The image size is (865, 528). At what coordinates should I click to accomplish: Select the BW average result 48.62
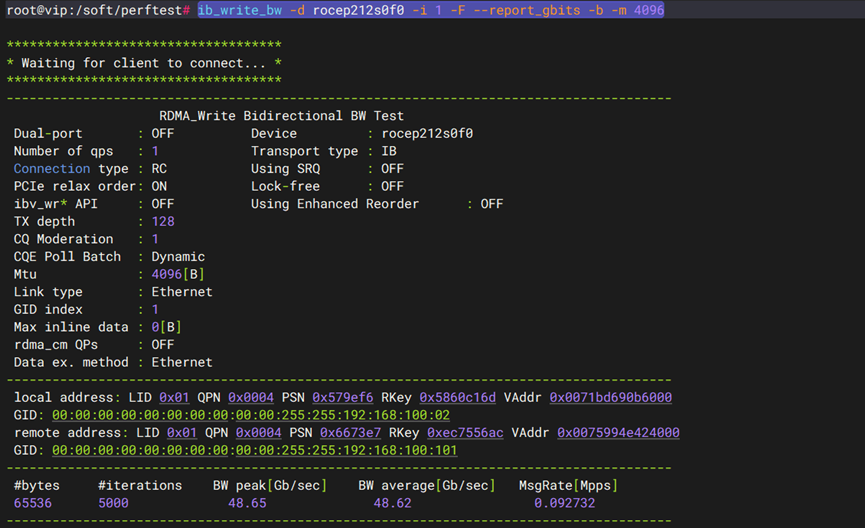[x=393, y=503]
